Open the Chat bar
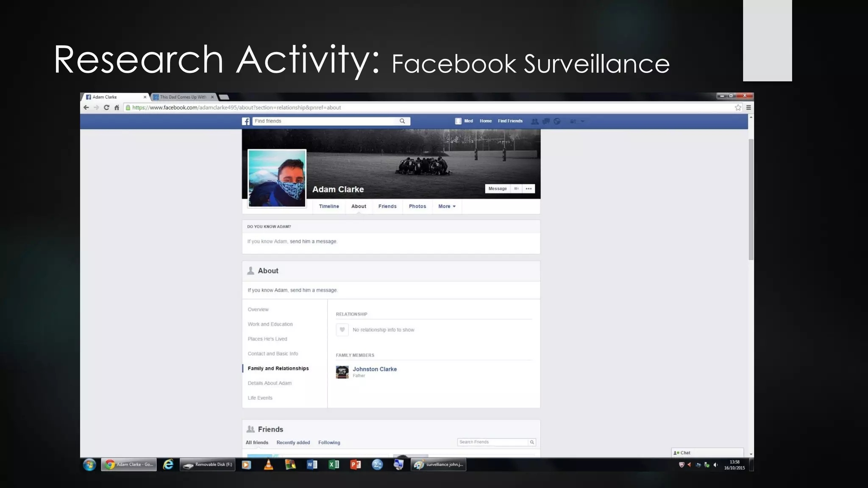This screenshot has width=868, height=488. point(707,453)
